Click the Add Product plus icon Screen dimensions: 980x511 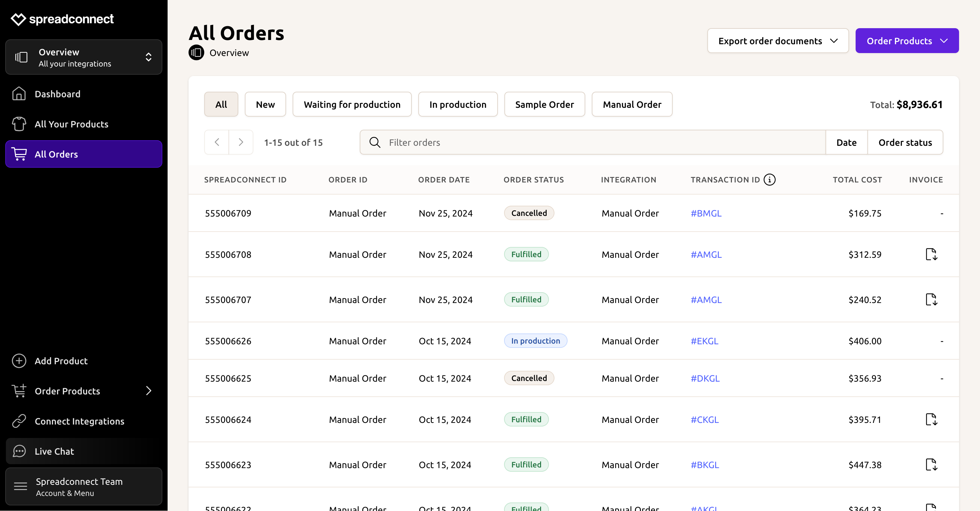click(x=19, y=361)
